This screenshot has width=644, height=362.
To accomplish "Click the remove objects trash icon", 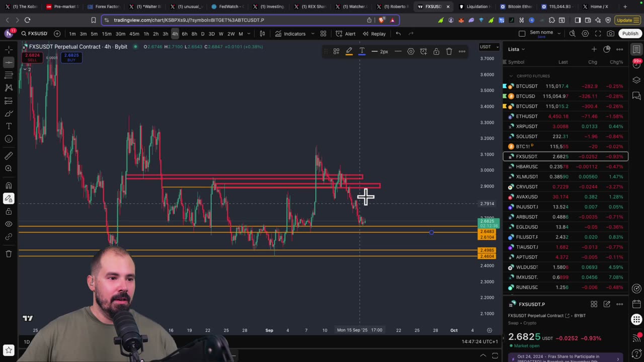I will pyautogui.click(x=9, y=254).
